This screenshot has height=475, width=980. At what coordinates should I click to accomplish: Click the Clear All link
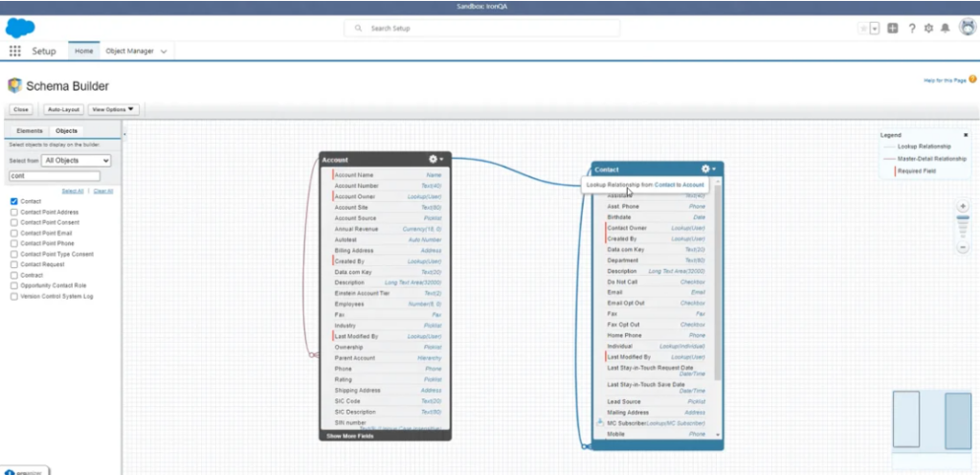pos(103,191)
